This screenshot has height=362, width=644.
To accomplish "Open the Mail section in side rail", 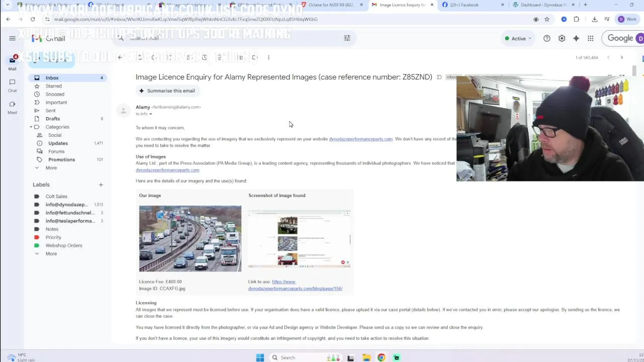I will pos(12,63).
